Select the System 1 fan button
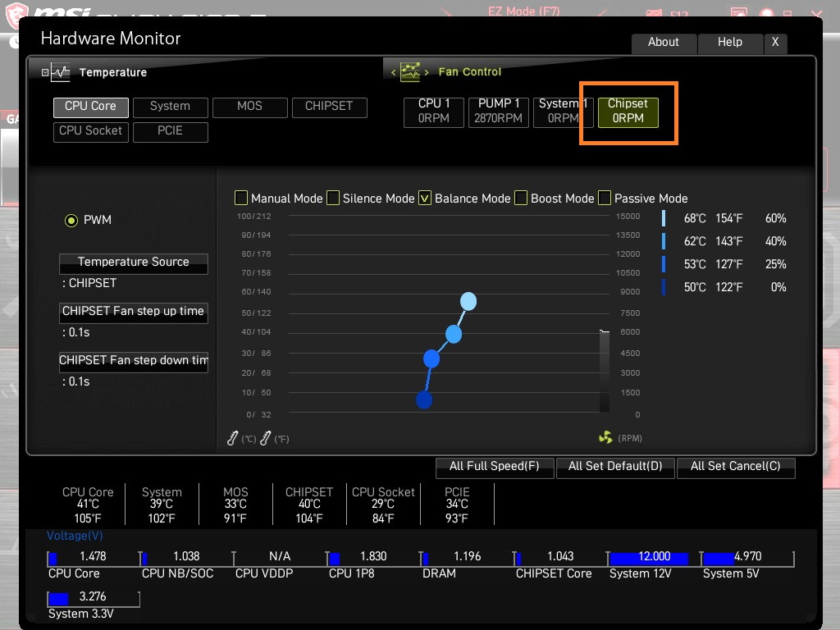The image size is (840, 630). 563,112
